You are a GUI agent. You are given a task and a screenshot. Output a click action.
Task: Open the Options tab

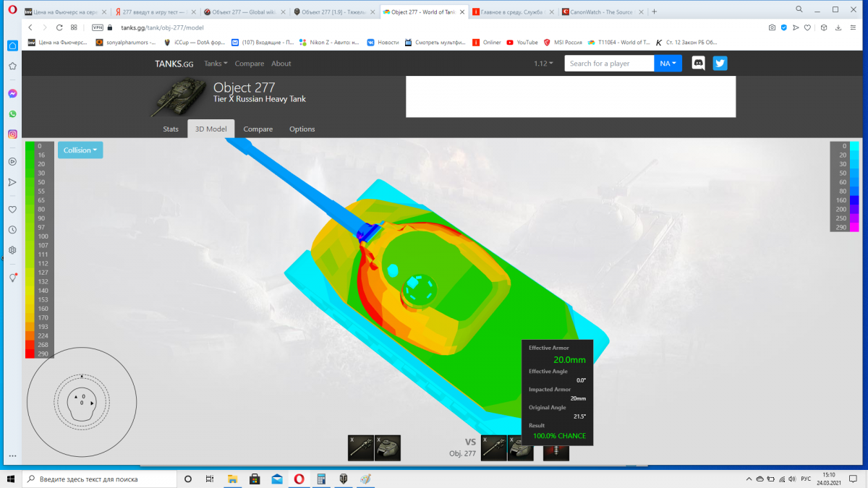(302, 129)
